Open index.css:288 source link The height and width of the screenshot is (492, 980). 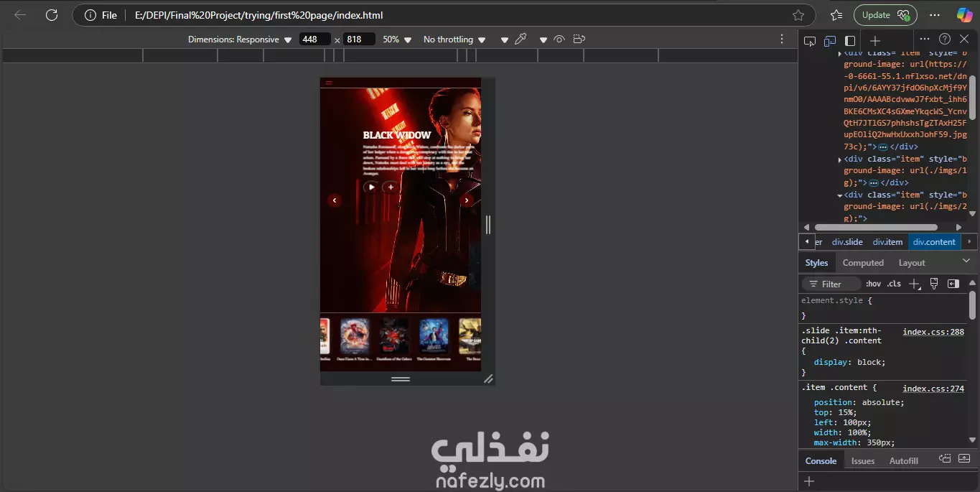coord(933,332)
